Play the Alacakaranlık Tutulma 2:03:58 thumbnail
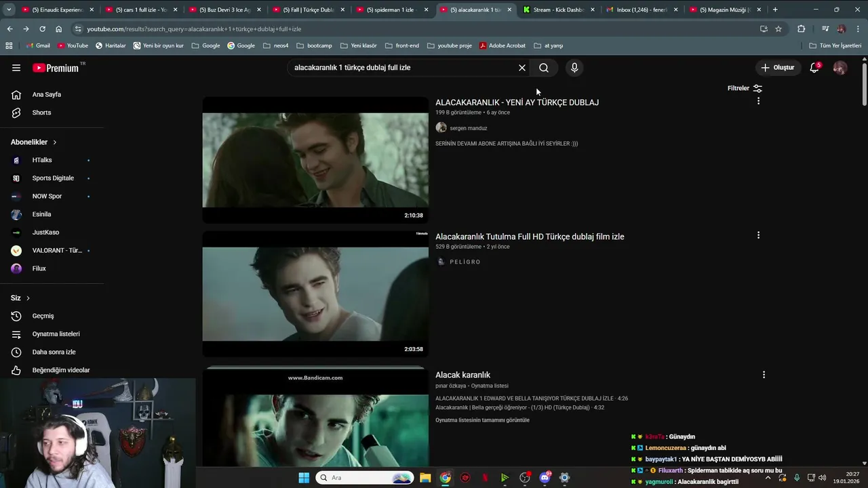 (x=315, y=293)
